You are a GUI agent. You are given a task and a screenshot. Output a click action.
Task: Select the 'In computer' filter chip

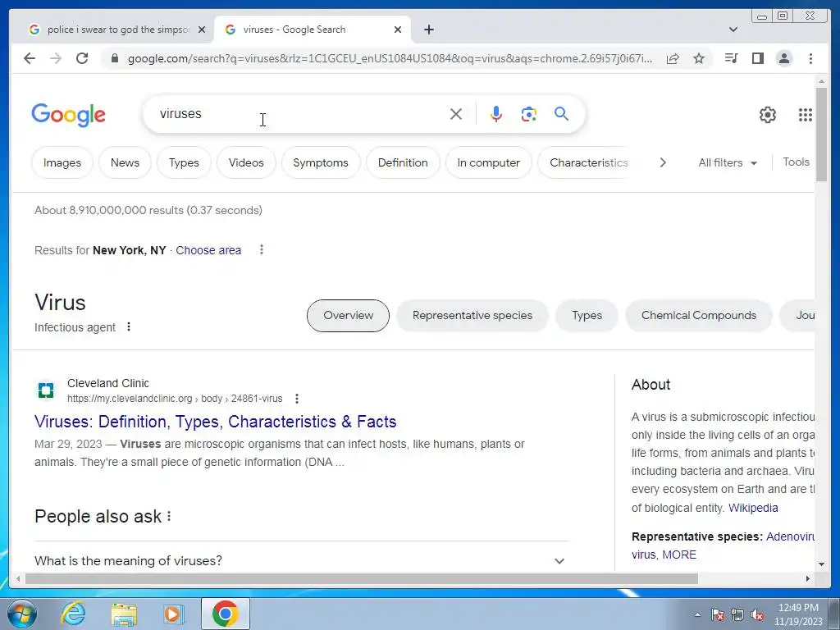[x=489, y=162]
